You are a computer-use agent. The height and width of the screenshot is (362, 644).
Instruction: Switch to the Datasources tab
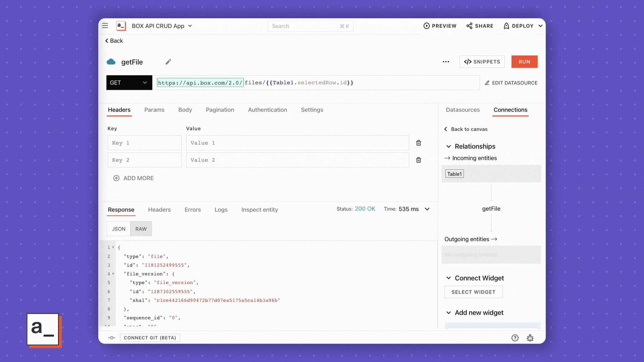pyautogui.click(x=463, y=110)
